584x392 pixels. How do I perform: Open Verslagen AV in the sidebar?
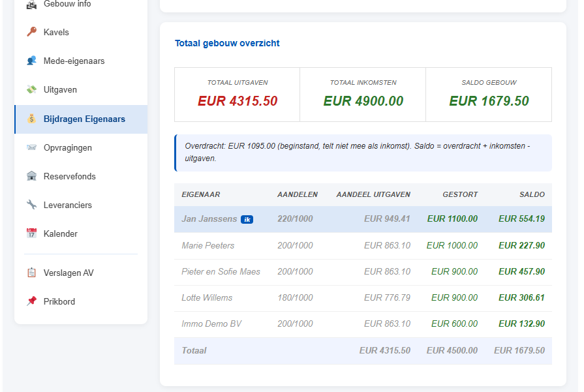pyautogui.click(x=81, y=273)
